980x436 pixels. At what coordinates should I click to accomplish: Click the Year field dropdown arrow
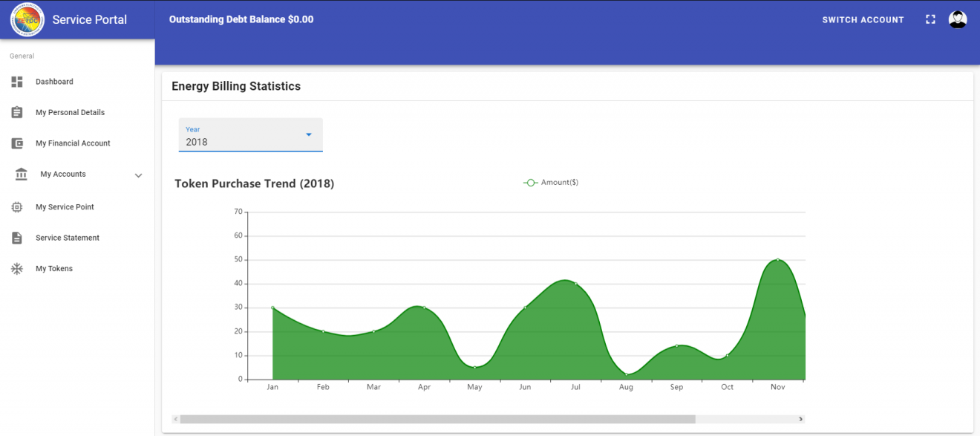[308, 135]
